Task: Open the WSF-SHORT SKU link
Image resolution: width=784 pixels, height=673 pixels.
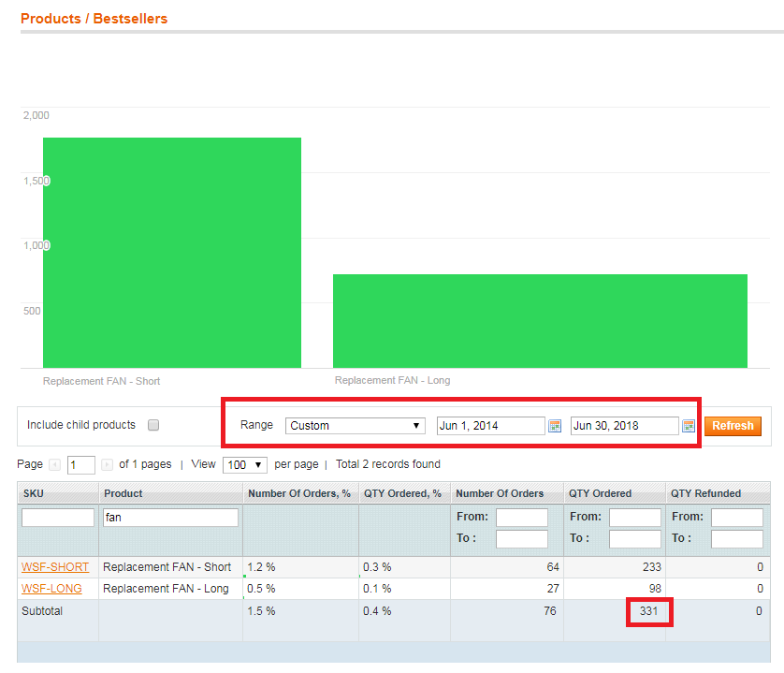Action: 55,567
